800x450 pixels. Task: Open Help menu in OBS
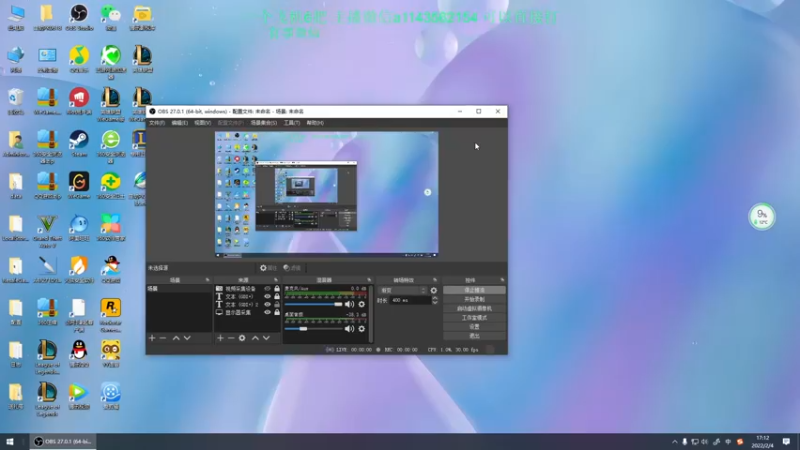tap(315, 123)
